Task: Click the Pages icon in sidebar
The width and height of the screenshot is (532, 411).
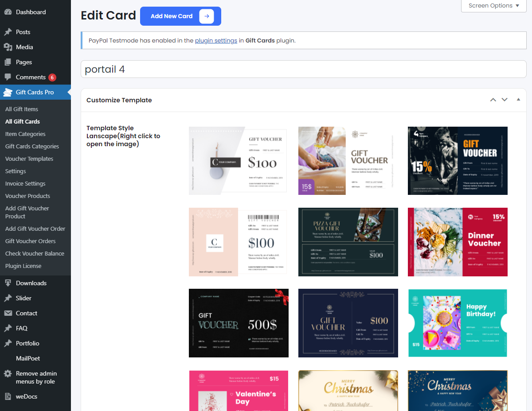Action: pyautogui.click(x=8, y=62)
